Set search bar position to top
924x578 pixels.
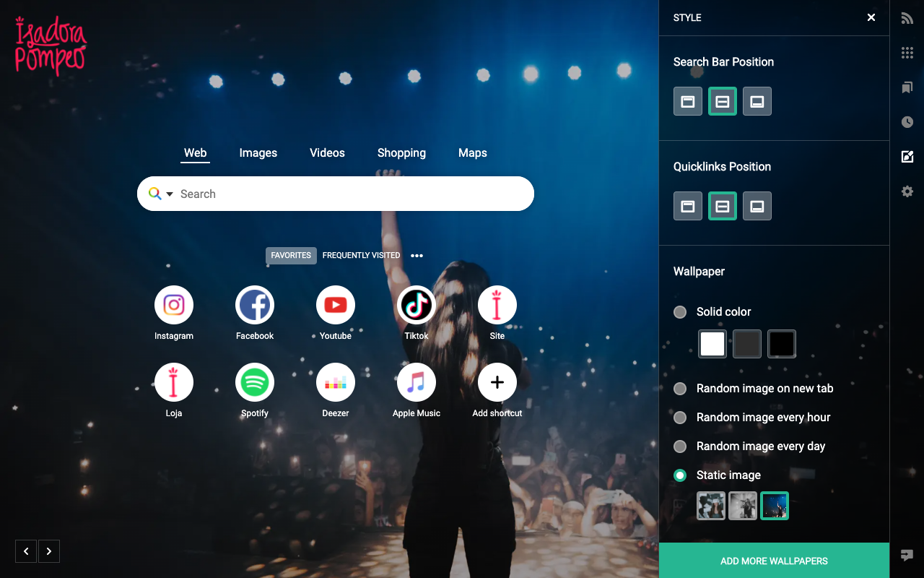pyautogui.click(x=688, y=101)
